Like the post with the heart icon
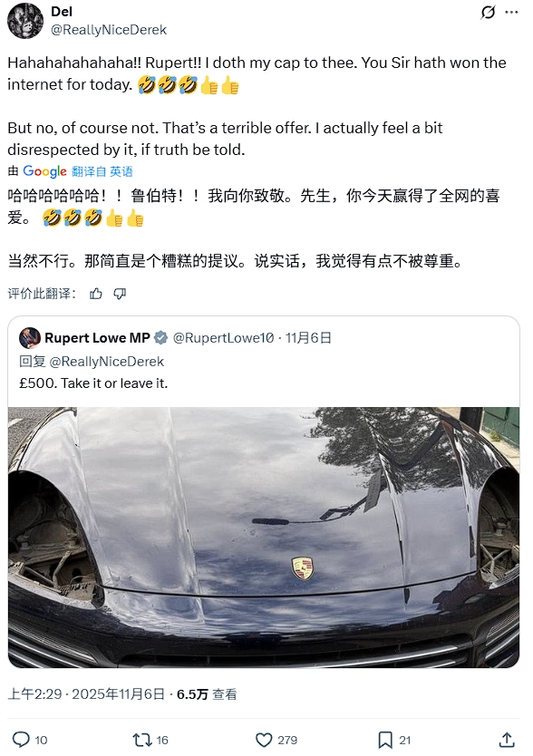Viewport: 533px width, 756px height. point(276,740)
